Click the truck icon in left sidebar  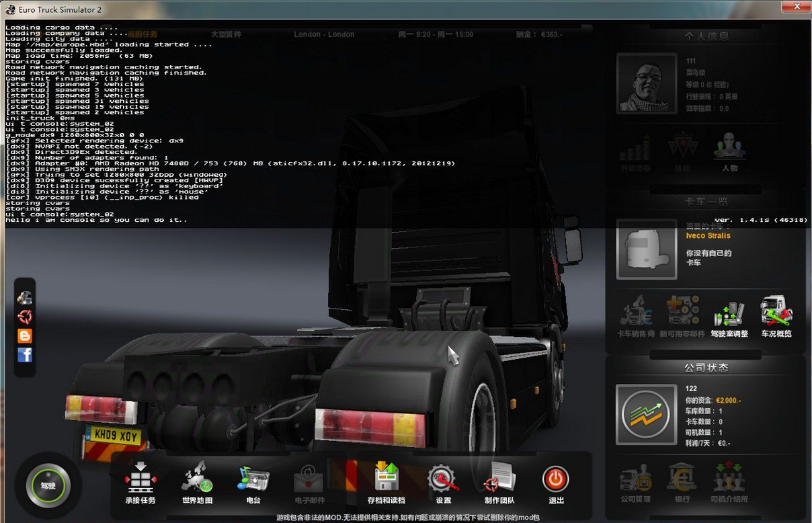tap(25, 298)
